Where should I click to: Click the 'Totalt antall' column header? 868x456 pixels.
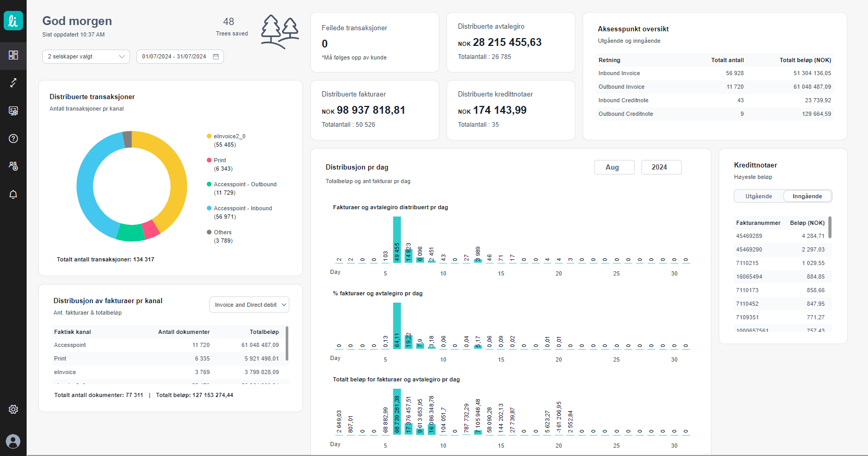(727, 60)
